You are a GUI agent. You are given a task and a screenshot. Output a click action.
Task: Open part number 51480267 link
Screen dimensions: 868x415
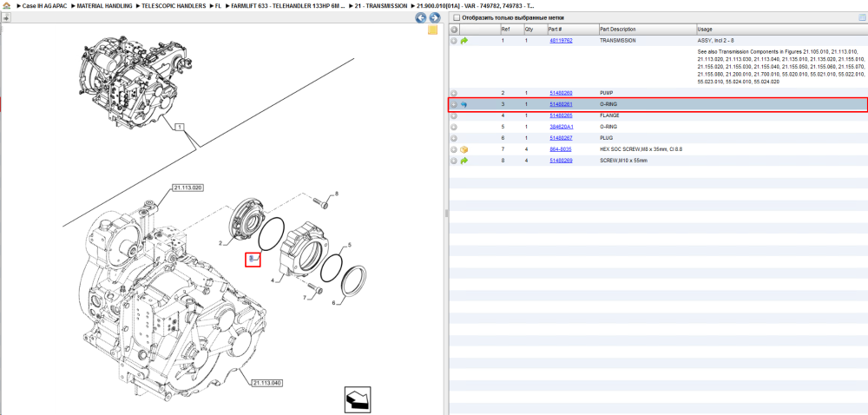pyautogui.click(x=561, y=138)
